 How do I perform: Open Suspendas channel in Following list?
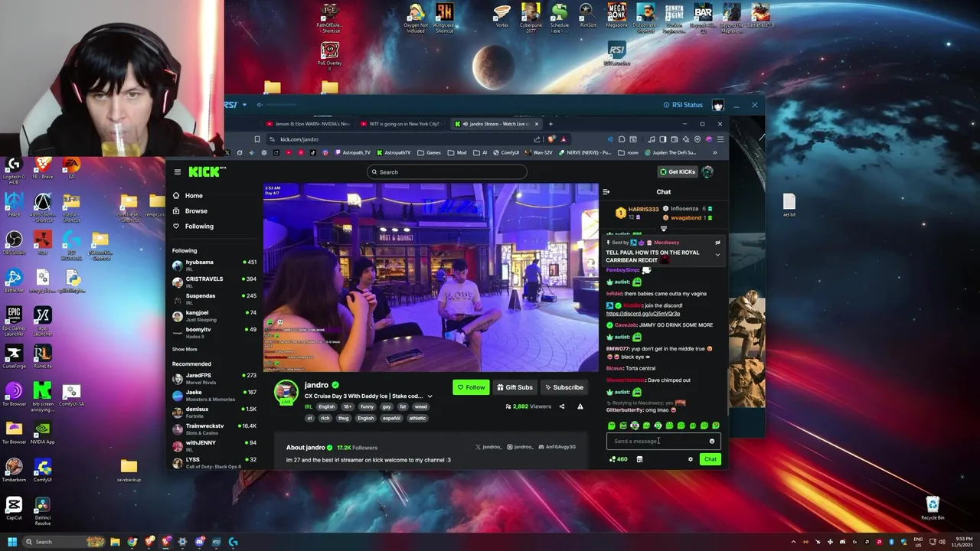(214, 298)
